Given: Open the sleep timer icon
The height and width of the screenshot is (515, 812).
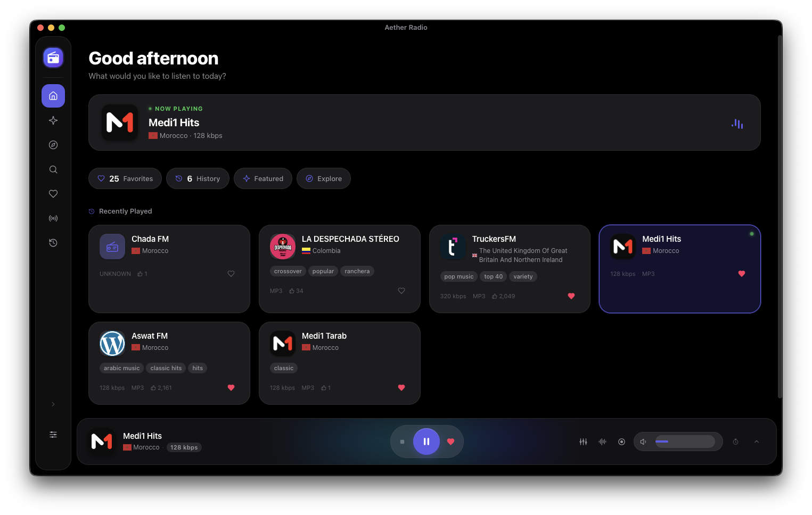Looking at the screenshot, I should tap(736, 442).
